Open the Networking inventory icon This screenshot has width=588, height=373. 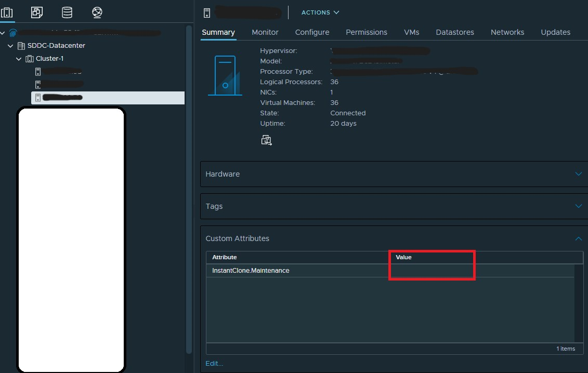pyautogui.click(x=97, y=12)
